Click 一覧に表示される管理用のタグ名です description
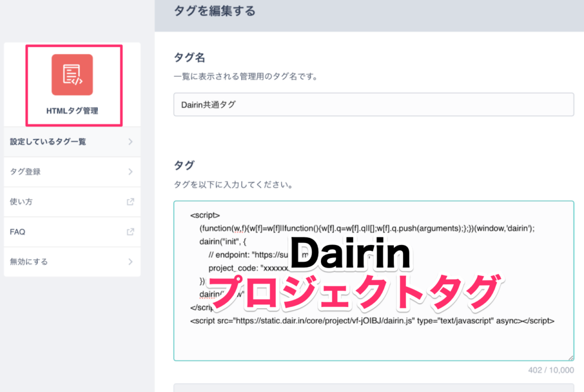This screenshot has height=392, width=584. pyautogui.click(x=246, y=77)
